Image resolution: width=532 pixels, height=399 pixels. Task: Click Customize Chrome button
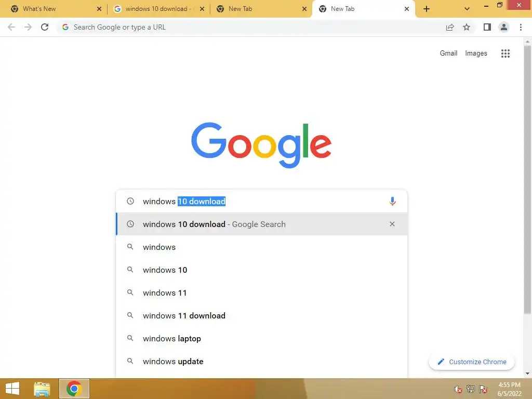[x=472, y=362]
